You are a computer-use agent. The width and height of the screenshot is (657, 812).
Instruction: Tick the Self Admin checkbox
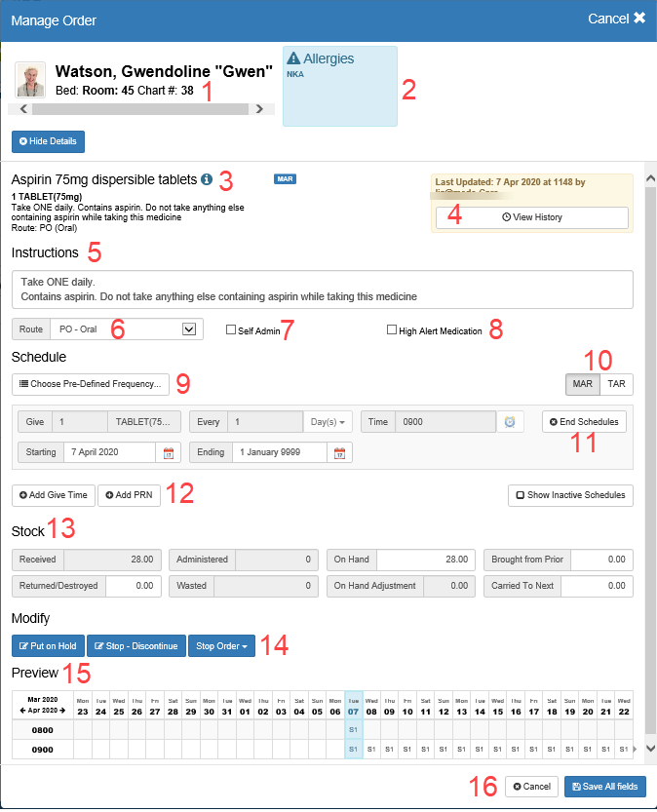231,330
